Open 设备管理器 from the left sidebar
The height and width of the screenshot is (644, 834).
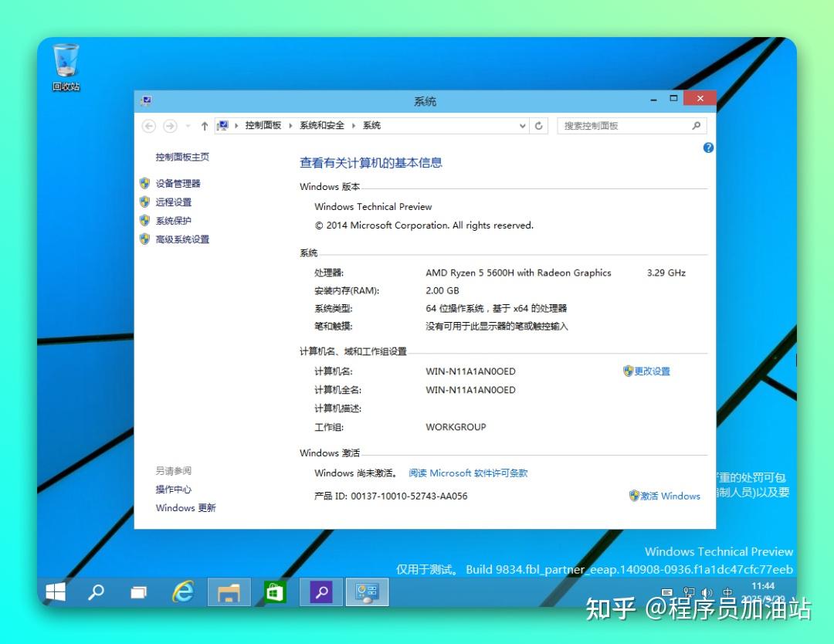click(179, 184)
